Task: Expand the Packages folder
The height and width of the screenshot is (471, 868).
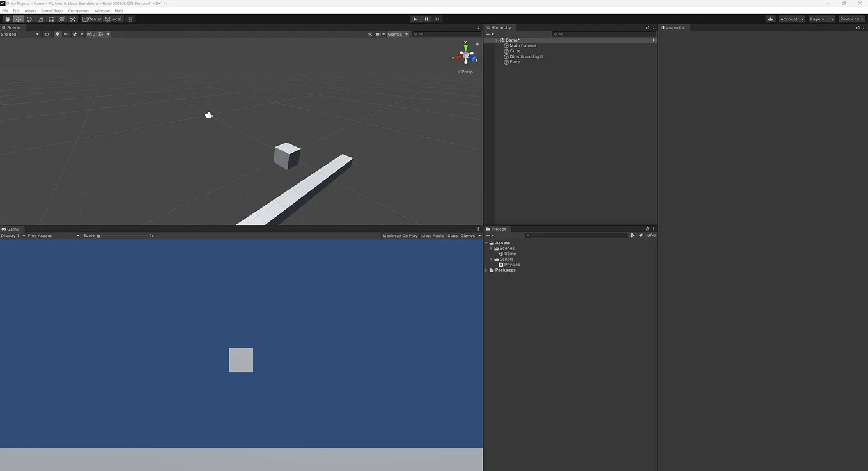Action: [487, 270]
